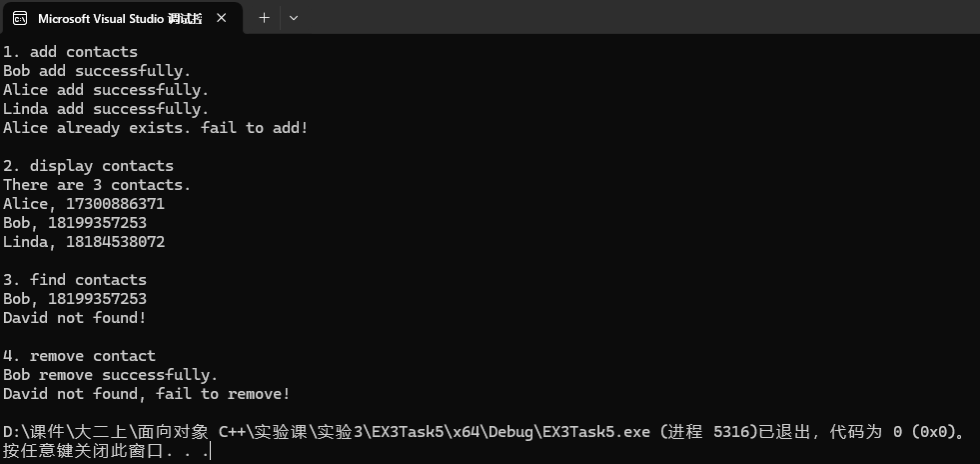Close the Microsoft Visual Studio debug tab
980x464 pixels.
(222, 18)
